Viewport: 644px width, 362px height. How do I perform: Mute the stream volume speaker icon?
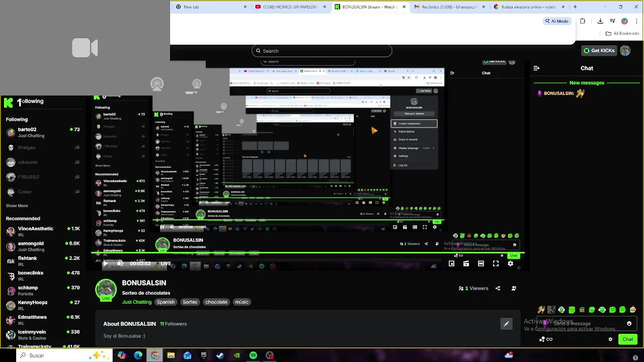pos(120,263)
